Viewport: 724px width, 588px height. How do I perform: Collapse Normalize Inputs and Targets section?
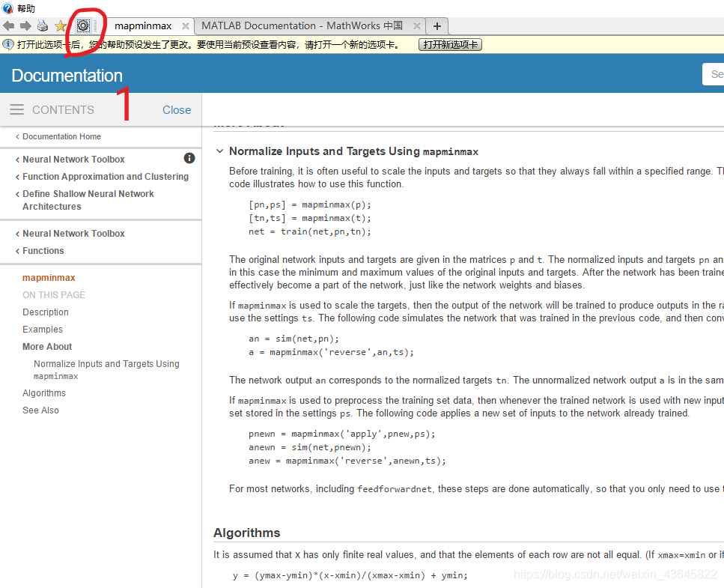point(219,151)
